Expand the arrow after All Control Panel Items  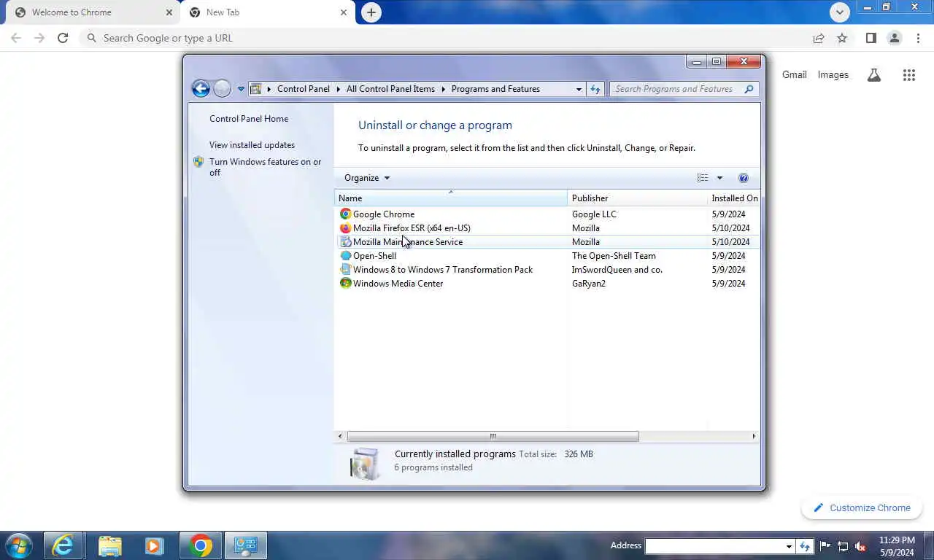pos(443,89)
